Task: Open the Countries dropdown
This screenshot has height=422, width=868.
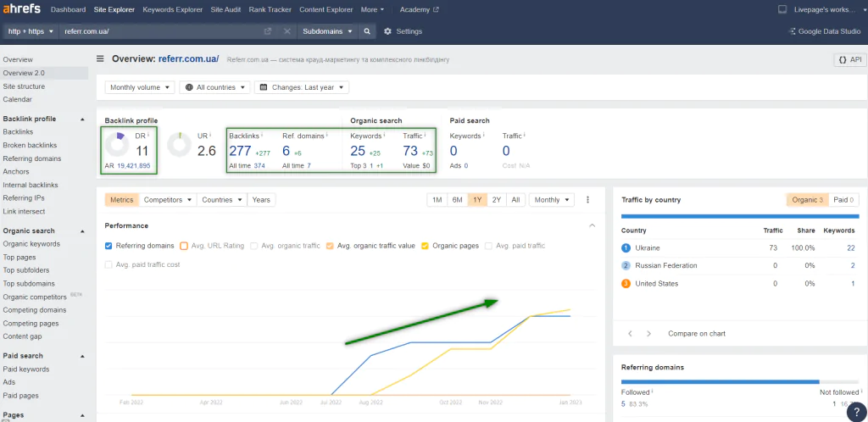Action: click(x=222, y=200)
